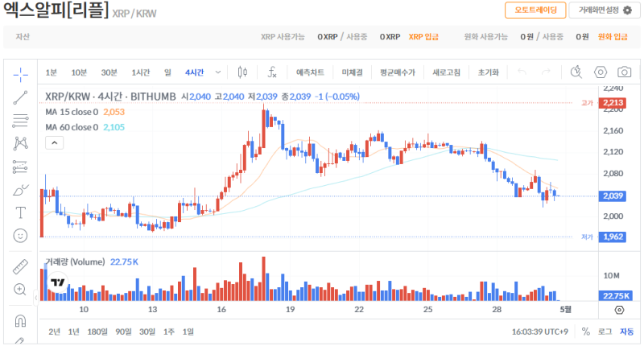Screen dimensions: 644x346
Task: Click the 자산 assets label
Action: click(23, 37)
